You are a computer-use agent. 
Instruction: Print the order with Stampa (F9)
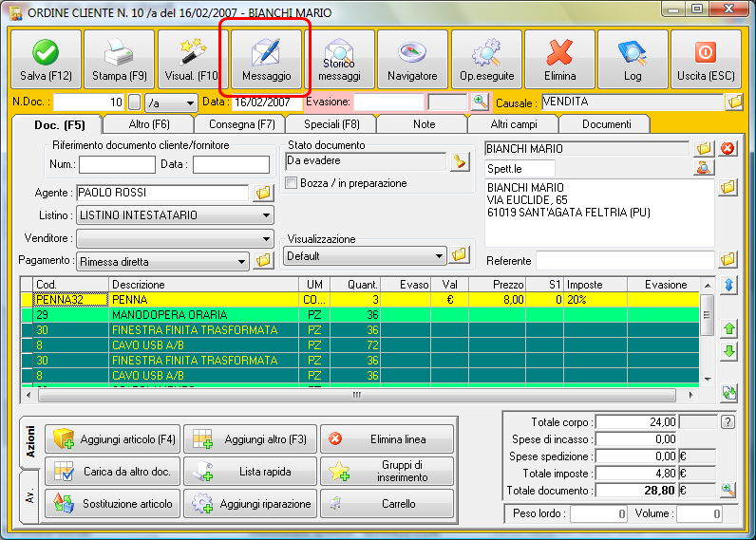pyautogui.click(x=119, y=59)
